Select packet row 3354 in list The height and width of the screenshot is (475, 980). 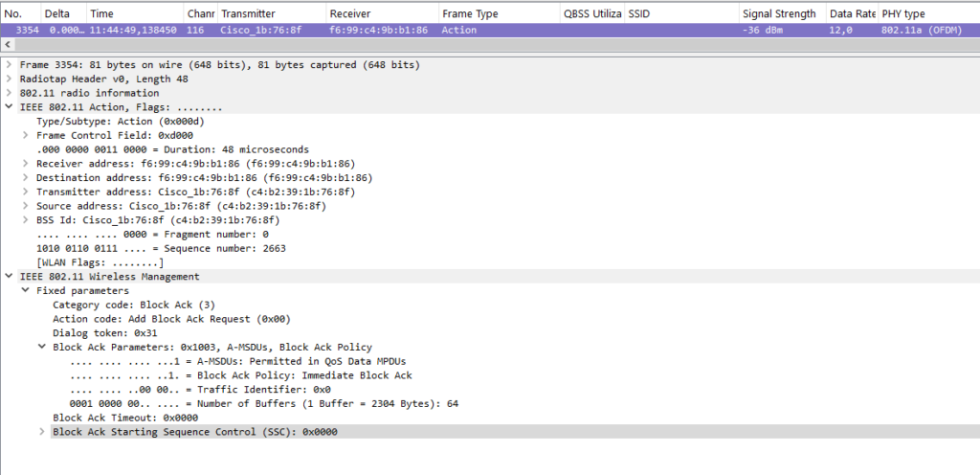490,30
